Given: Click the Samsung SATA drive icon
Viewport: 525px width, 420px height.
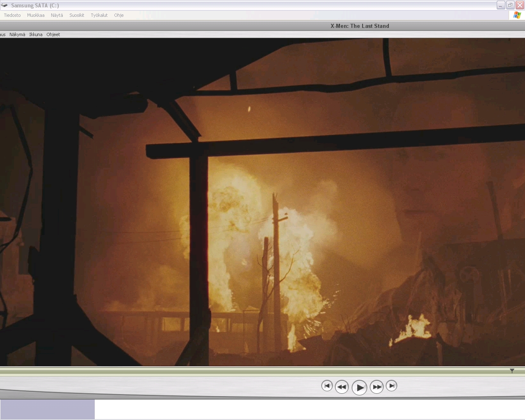Looking at the screenshot, I should pyautogui.click(x=5, y=5).
